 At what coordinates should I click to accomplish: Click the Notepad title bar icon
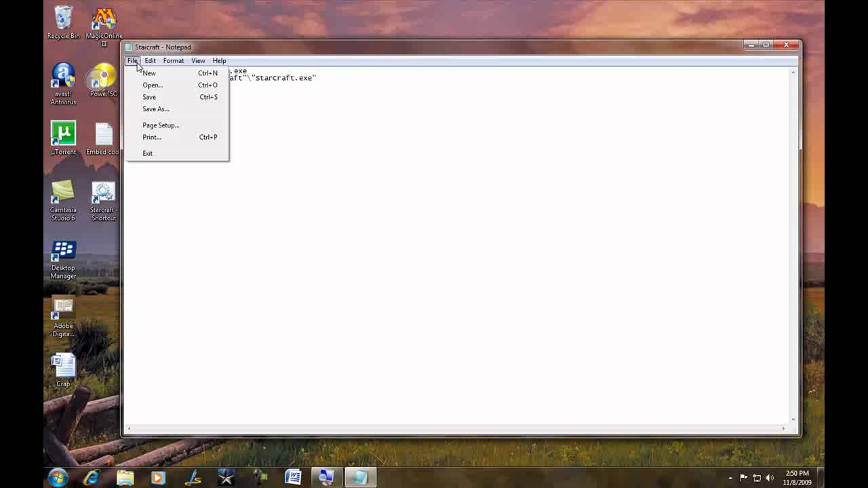click(x=129, y=47)
